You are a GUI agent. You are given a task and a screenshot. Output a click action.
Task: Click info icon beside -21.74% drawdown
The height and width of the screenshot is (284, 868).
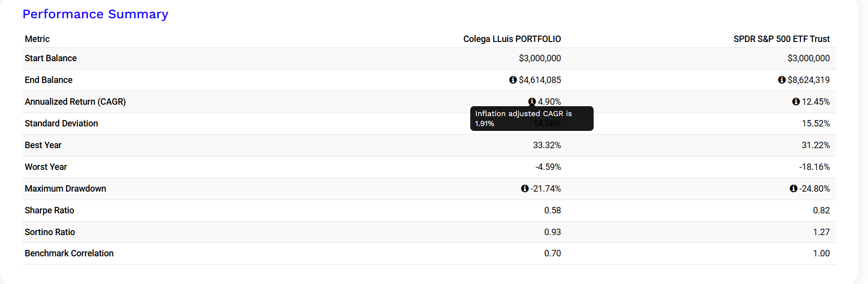click(x=525, y=188)
